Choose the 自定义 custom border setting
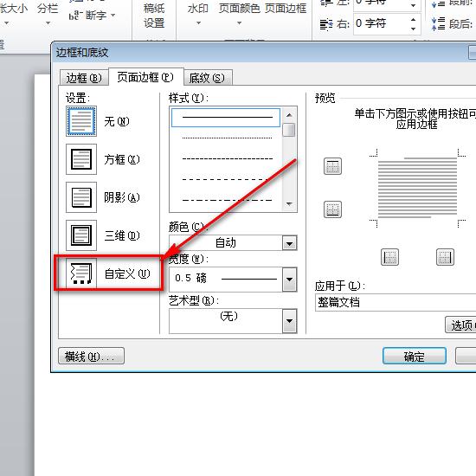The image size is (476, 476). [x=81, y=273]
